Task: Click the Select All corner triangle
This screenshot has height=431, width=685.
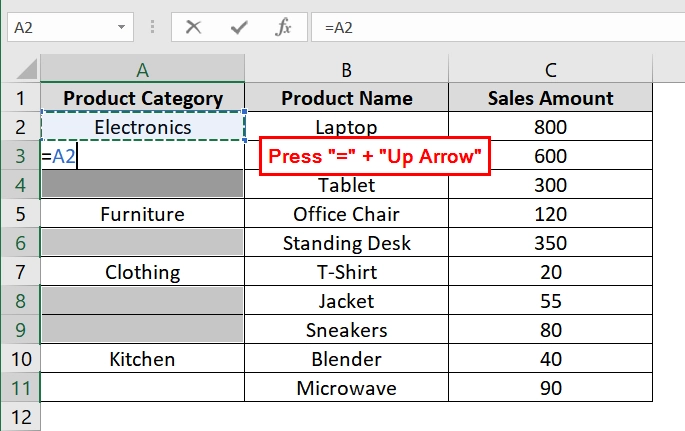Action: (26, 69)
